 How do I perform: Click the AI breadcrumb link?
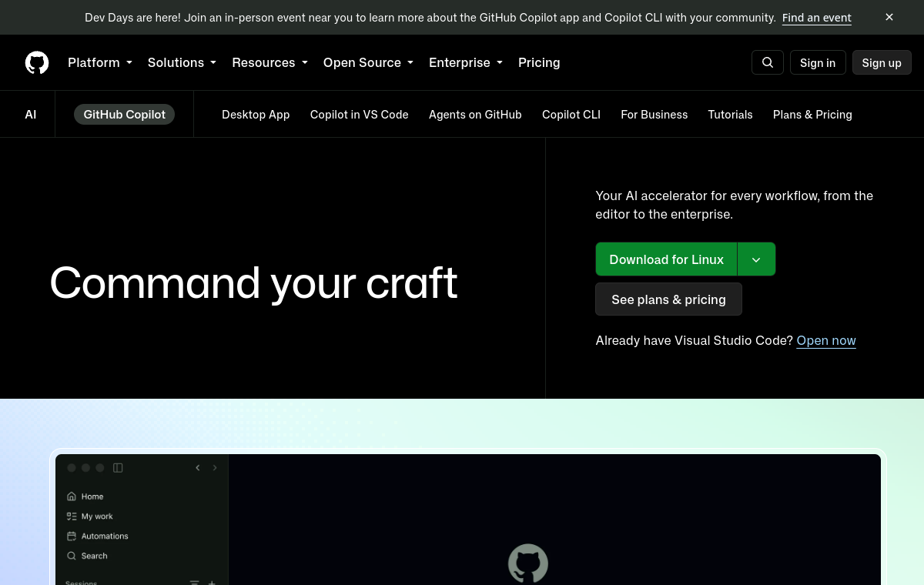(31, 114)
